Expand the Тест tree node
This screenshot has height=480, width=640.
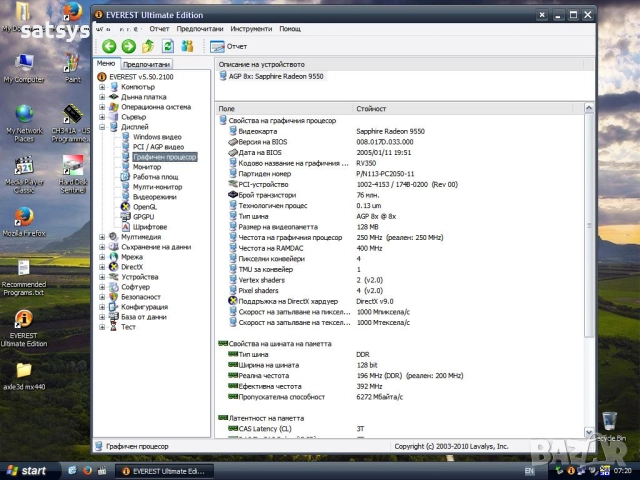click(102, 327)
